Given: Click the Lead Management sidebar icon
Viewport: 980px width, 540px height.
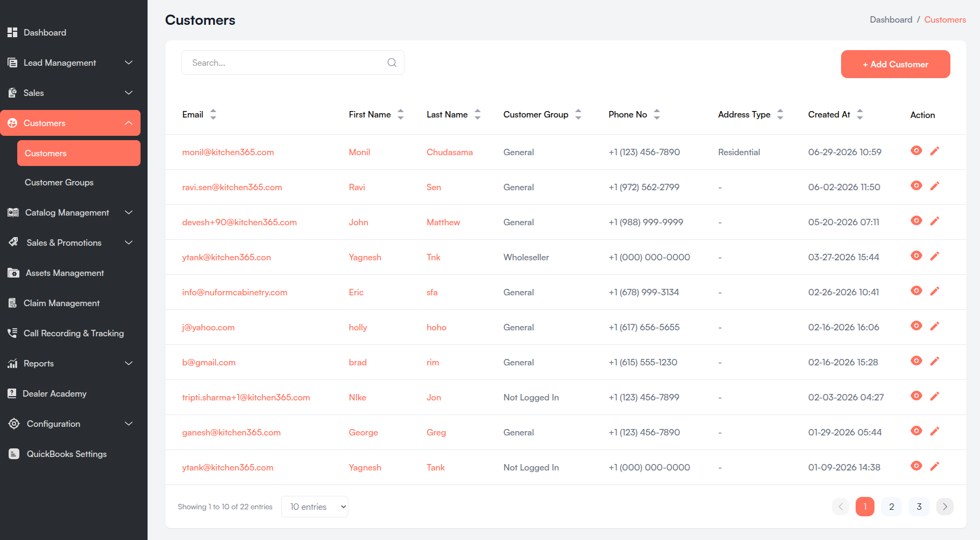Looking at the screenshot, I should (12, 63).
